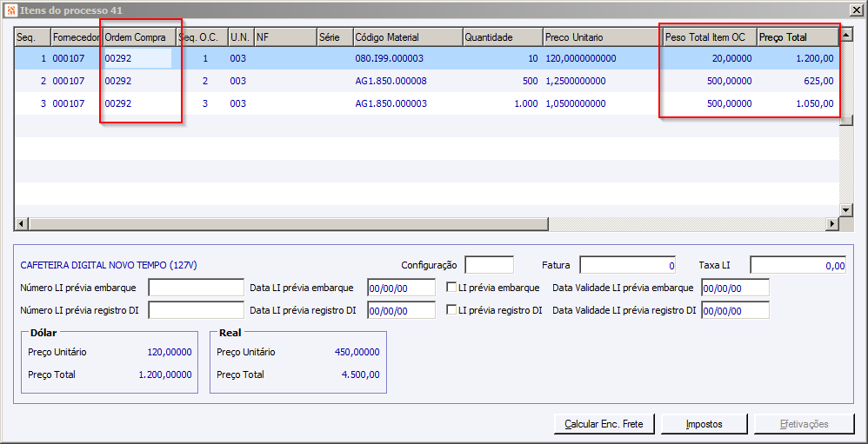Toggle the LI prévia registro DI checkbox
Image resolution: width=868 pixels, height=444 pixels.
coord(451,310)
